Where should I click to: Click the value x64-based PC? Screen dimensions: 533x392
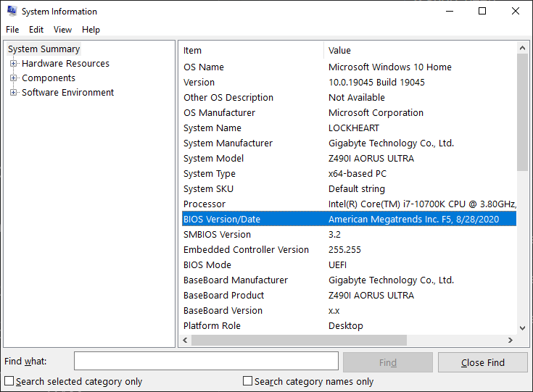(x=358, y=174)
